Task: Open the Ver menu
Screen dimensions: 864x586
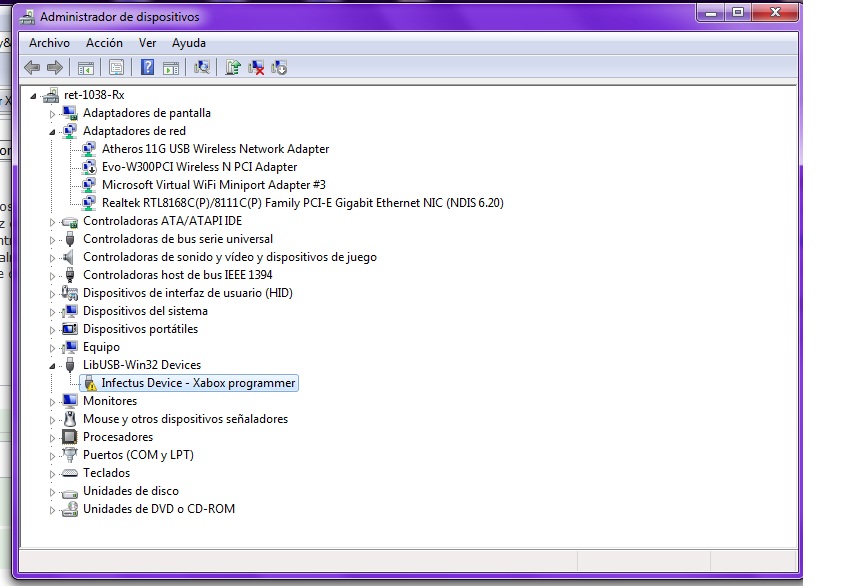Action: (147, 43)
